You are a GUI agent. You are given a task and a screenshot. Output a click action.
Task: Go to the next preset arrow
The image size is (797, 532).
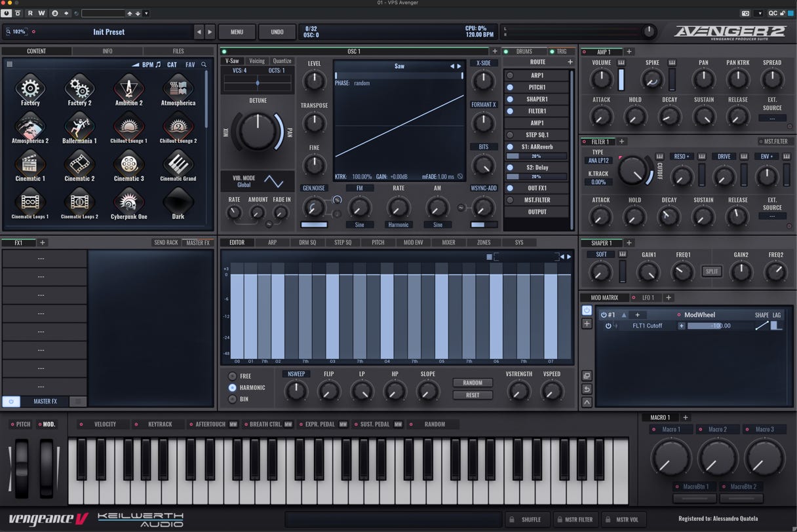(x=210, y=31)
